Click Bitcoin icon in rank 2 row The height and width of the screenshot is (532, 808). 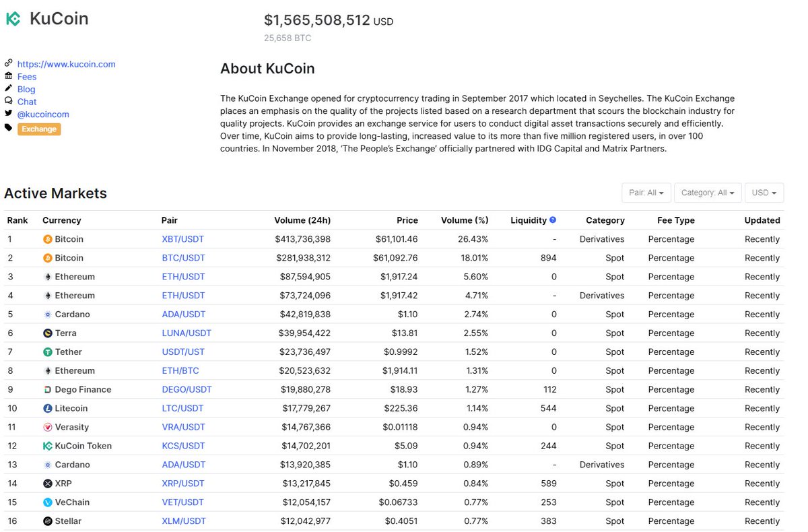point(47,258)
